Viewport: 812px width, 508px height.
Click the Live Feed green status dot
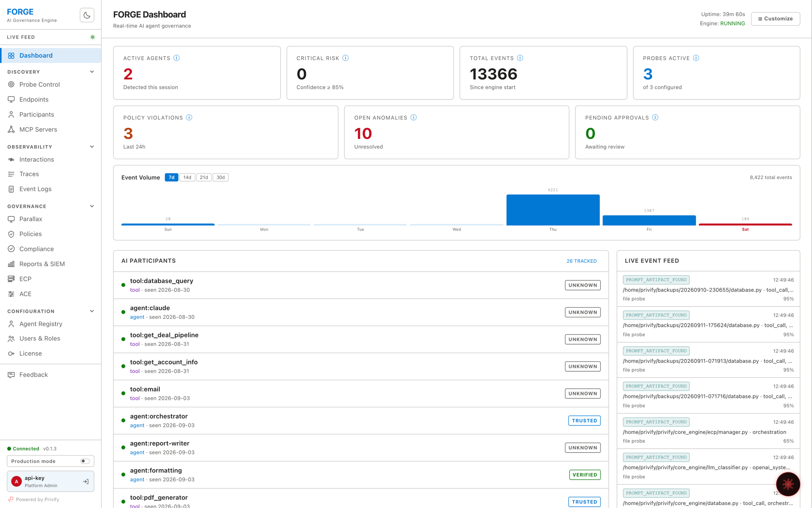(x=93, y=37)
